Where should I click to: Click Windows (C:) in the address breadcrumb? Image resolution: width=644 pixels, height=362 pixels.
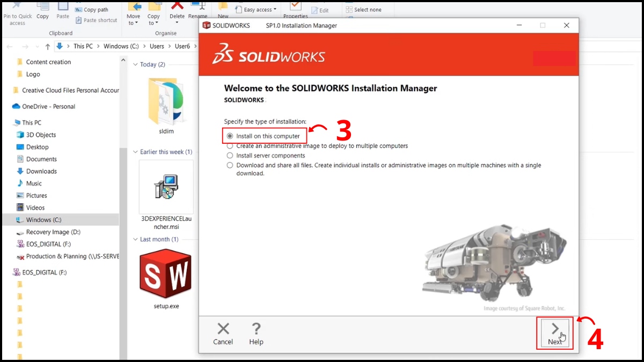[121, 46]
